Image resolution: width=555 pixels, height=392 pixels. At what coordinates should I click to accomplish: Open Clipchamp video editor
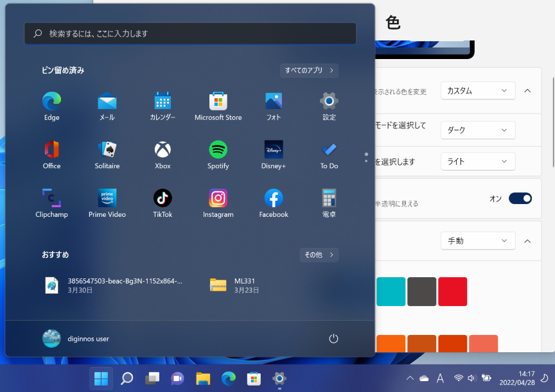point(51,203)
